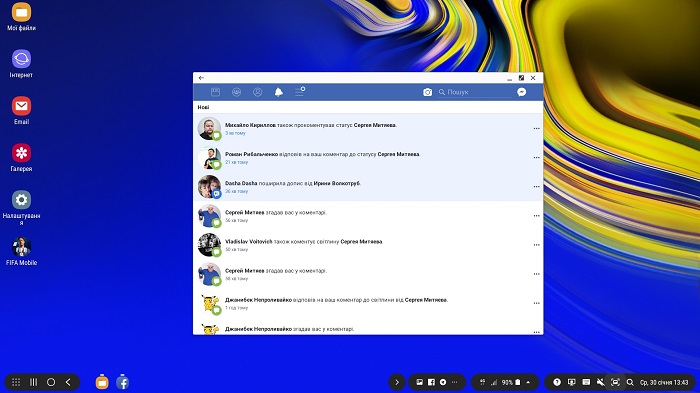Screen dimensions: 700x393
Task: Open Vladislav Voitovich photo comment notification
Action: (368, 245)
